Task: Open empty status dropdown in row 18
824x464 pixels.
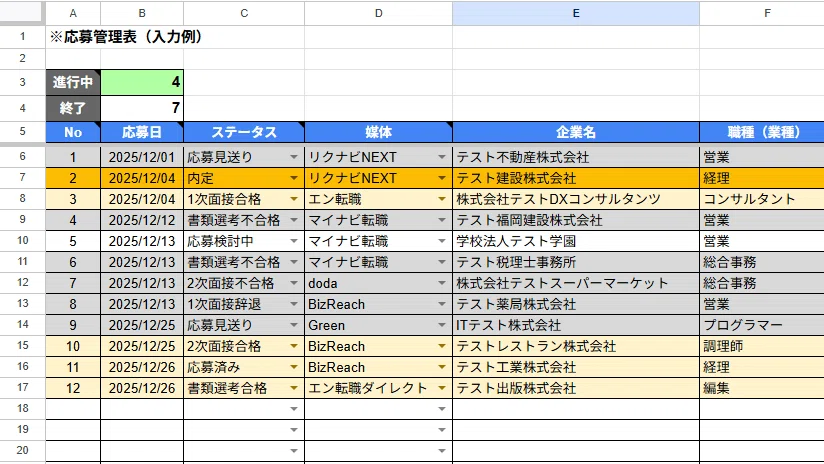Action: (x=294, y=409)
